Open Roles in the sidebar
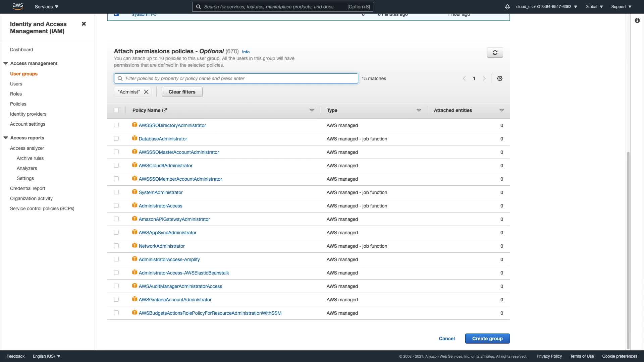The width and height of the screenshot is (644, 362). click(x=16, y=94)
